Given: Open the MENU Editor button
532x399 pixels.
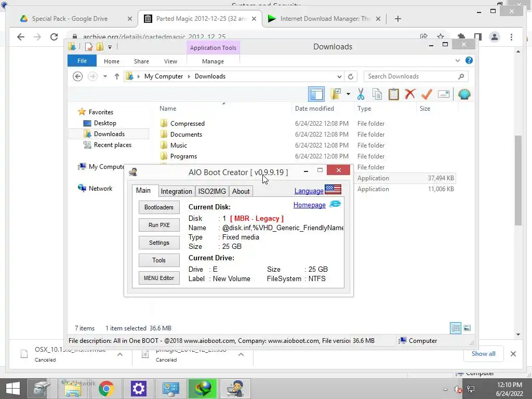Looking at the screenshot, I should pyautogui.click(x=159, y=278).
